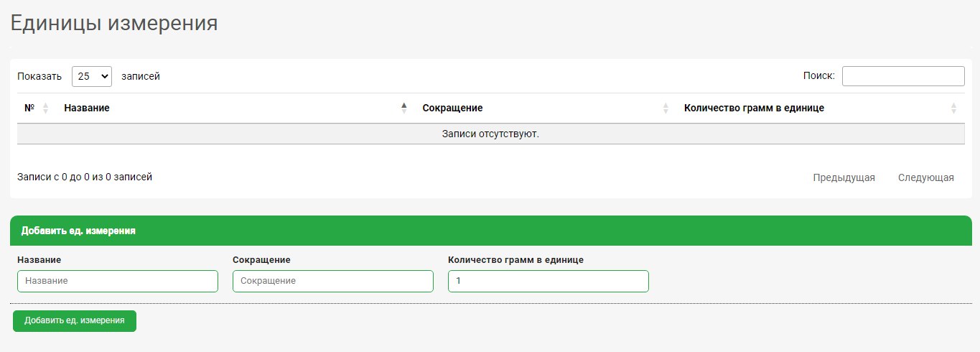Open the records-per-page dropdown showing 25
The height and width of the screenshot is (352, 980).
(x=92, y=76)
